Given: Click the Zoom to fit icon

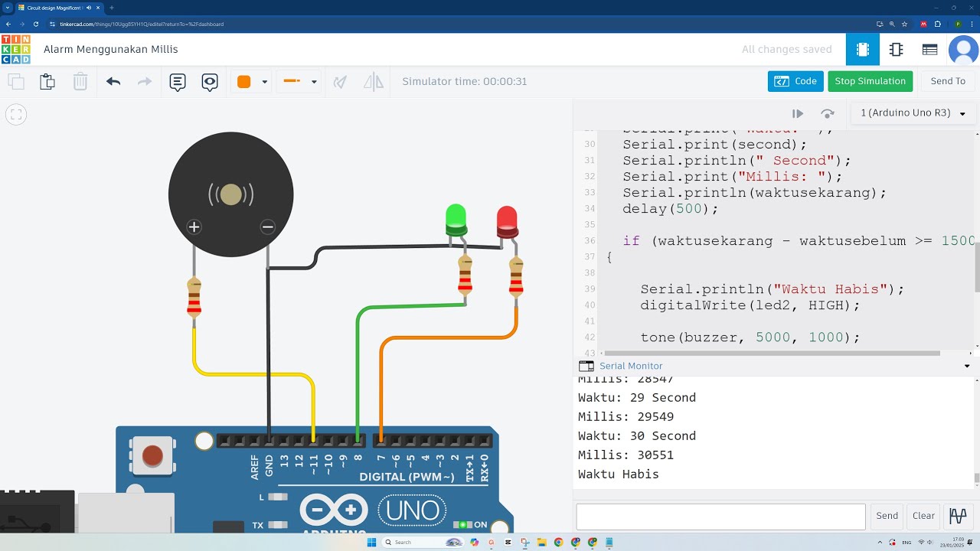Looking at the screenshot, I should pyautogui.click(x=16, y=115).
